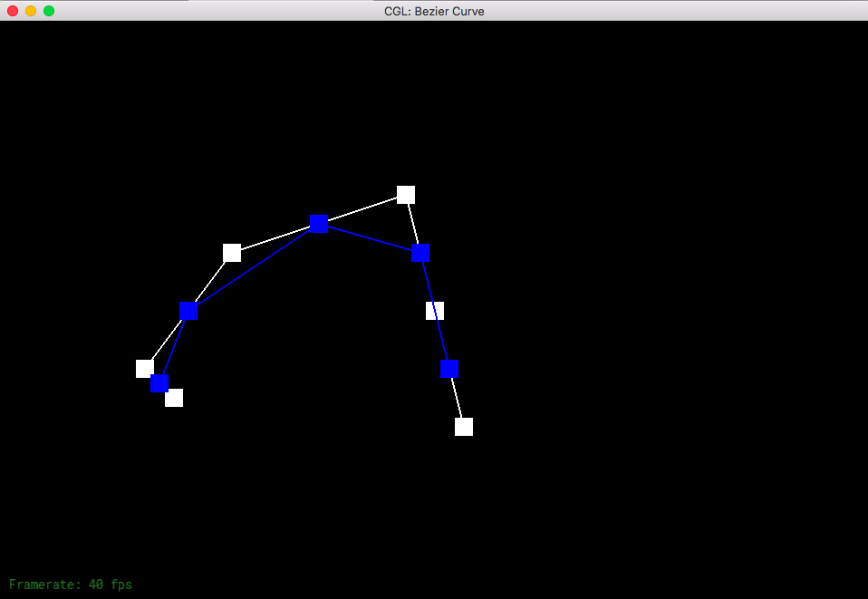Pick the bottom-right white control point ending the polyline
The image size is (868, 599).
pos(464,427)
